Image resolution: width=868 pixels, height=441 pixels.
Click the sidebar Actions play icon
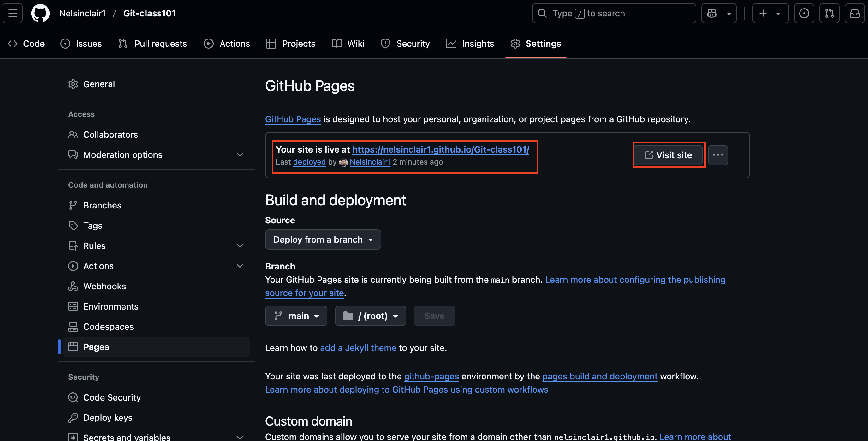coord(73,266)
